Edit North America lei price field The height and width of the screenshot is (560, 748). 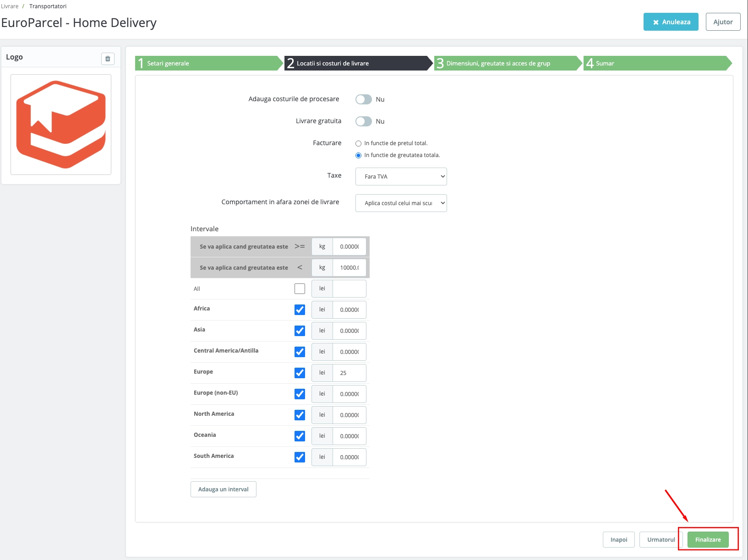pos(349,415)
